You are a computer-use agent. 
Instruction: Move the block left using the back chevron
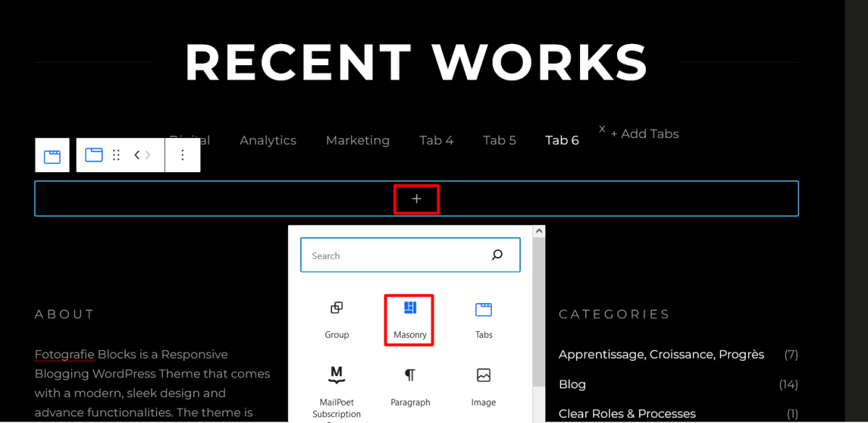[x=135, y=155]
